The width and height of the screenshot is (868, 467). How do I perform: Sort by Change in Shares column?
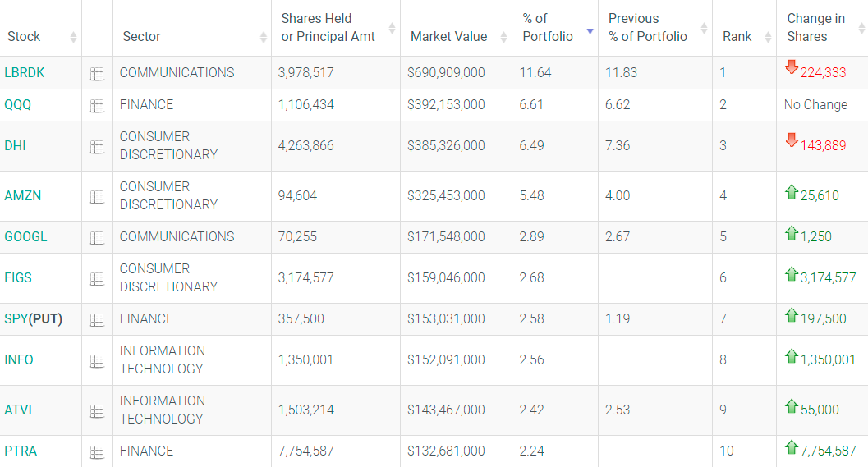click(815, 28)
